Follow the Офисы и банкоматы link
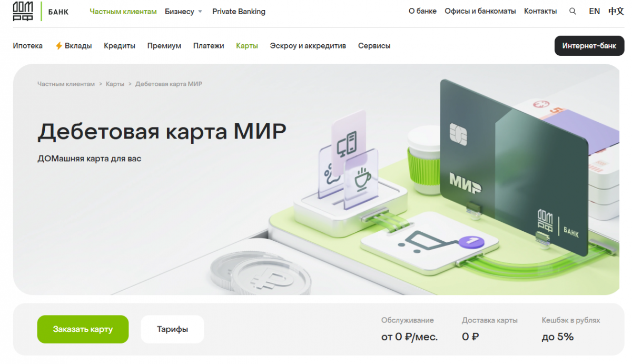This screenshot has width=632, height=364. [x=480, y=12]
